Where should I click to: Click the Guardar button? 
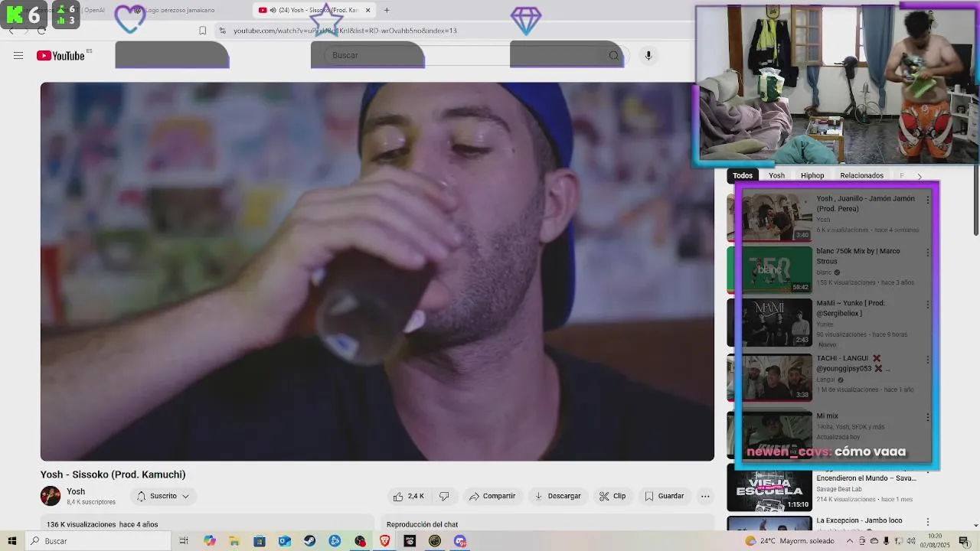tap(664, 496)
